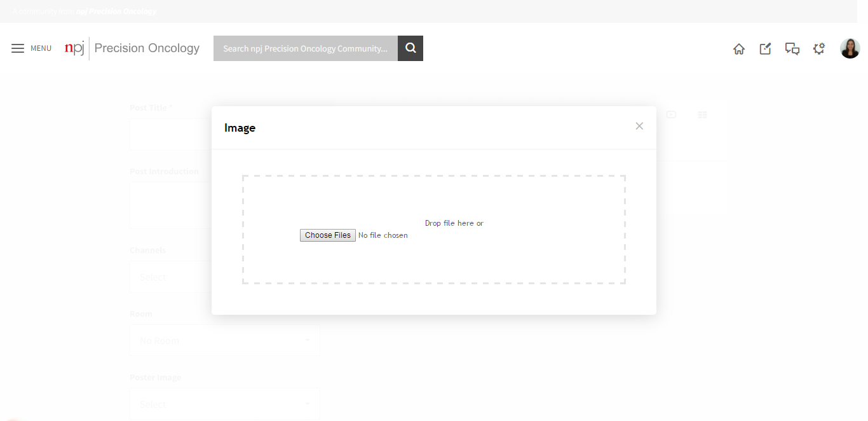
Task: Click the top banner community text
Action: point(85,11)
